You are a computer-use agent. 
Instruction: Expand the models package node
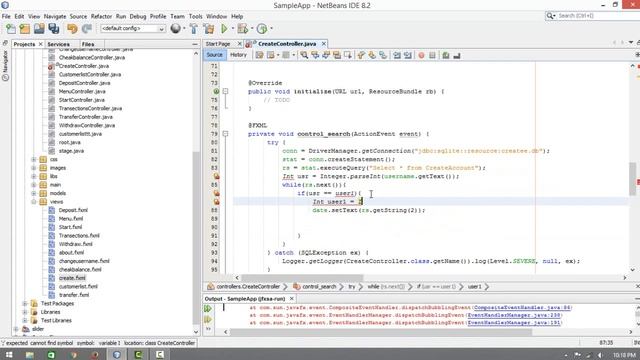click(34, 193)
